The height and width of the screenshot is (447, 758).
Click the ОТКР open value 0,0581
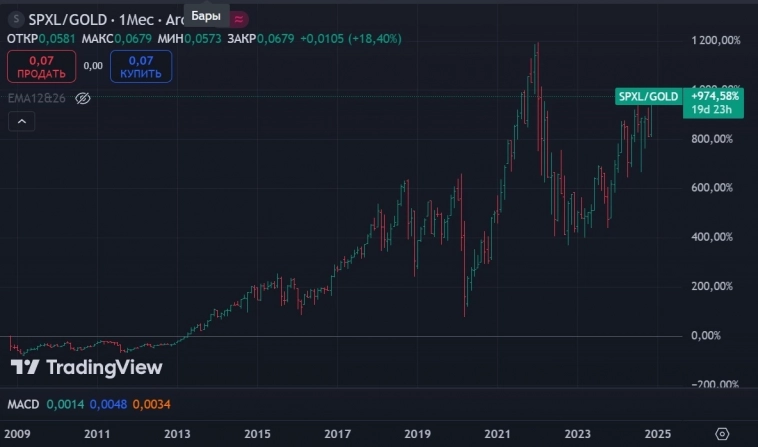tap(57, 39)
